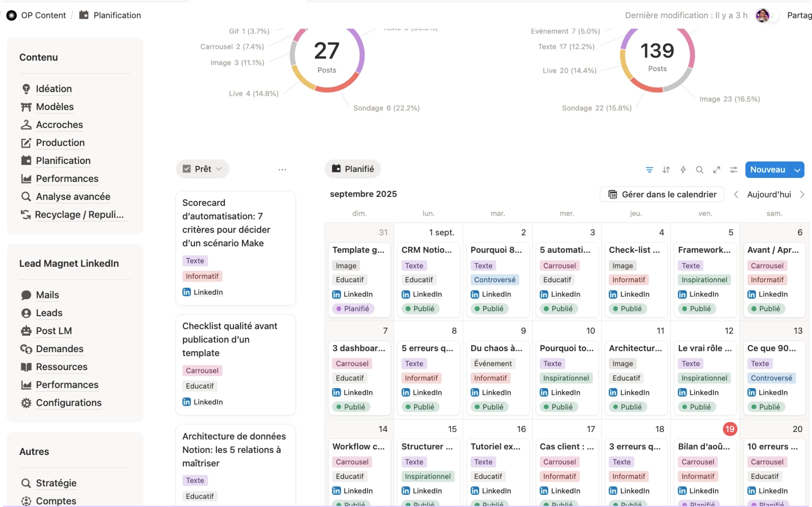
Task: Open Idéation lightbulb page in sidebar
Action: coord(54,89)
